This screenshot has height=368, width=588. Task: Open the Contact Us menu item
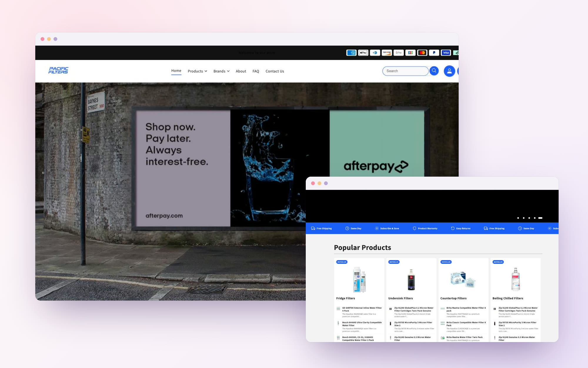[x=275, y=71]
